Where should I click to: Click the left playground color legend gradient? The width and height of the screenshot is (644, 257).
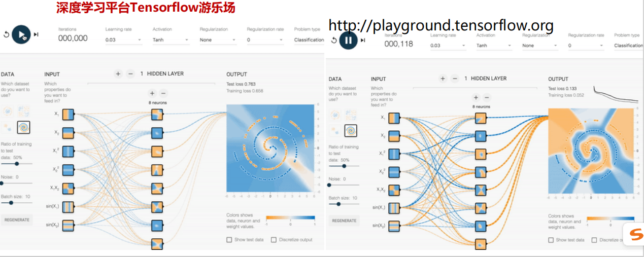pyautogui.click(x=290, y=217)
